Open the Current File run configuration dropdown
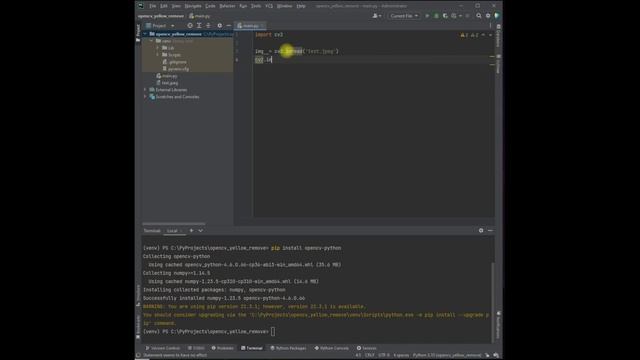 [x=403, y=16]
